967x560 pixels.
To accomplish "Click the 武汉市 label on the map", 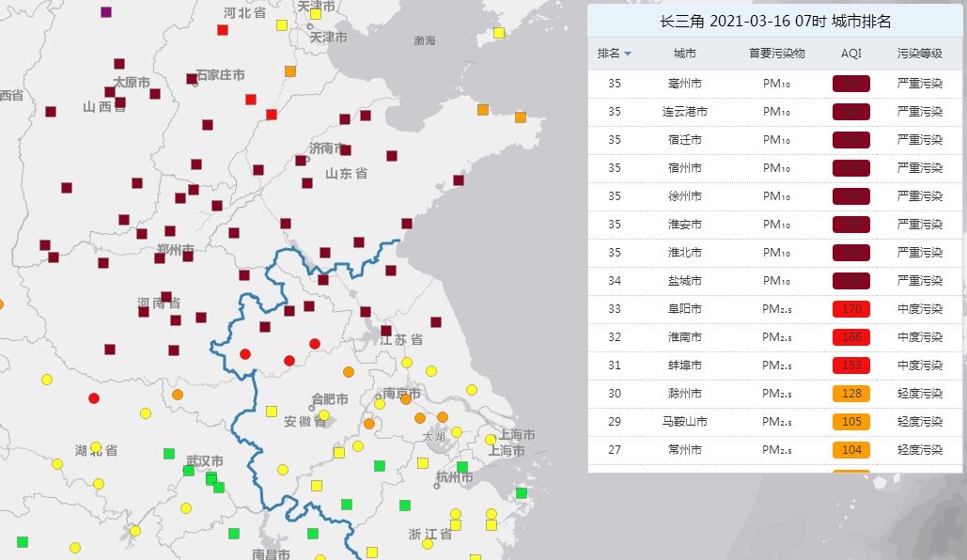I will (x=204, y=461).
